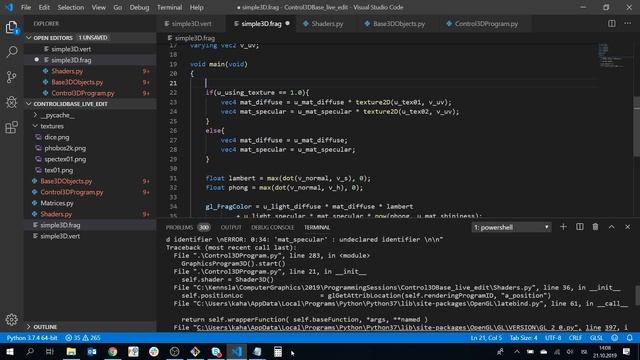Click the editor vertical scrollbar
The height and width of the screenshot is (360, 640).
tap(636, 127)
